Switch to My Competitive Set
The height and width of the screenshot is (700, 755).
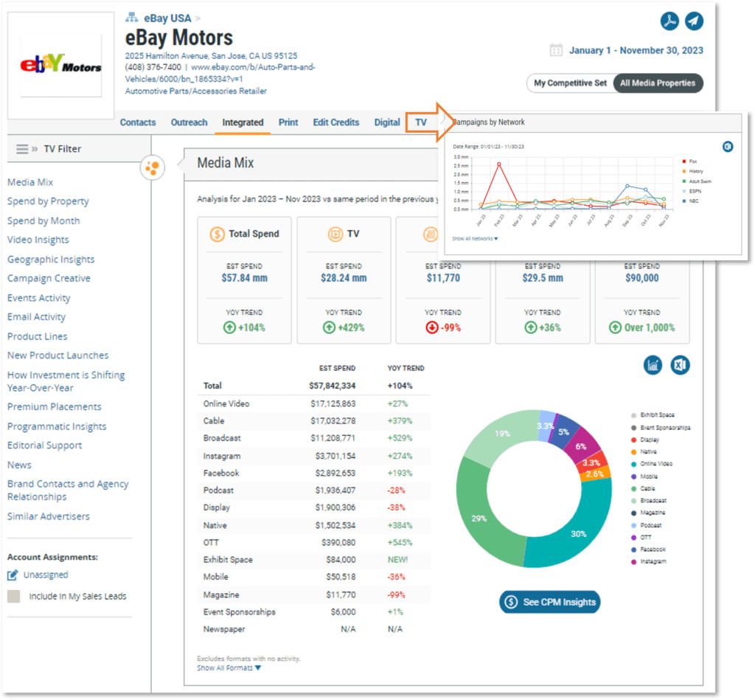(x=570, y=83)
